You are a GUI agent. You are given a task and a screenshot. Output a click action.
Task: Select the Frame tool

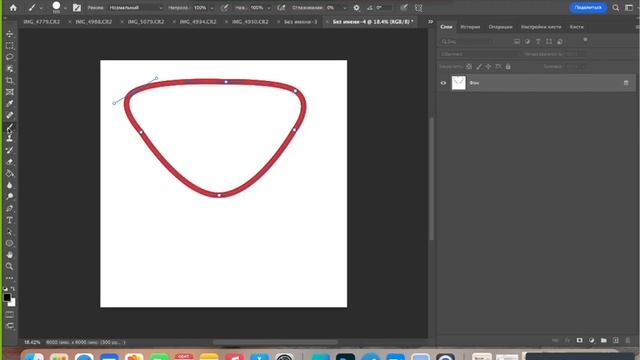click(9, 92)
